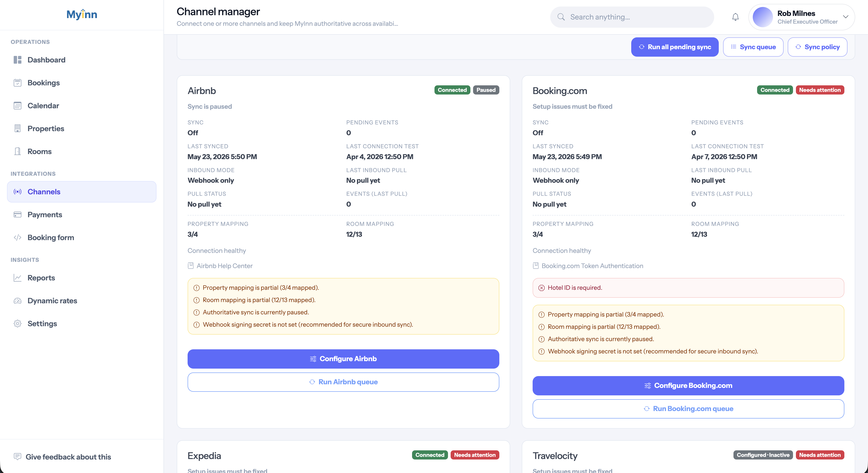Click the Booking.com Connected badge

tap(775, 90)
